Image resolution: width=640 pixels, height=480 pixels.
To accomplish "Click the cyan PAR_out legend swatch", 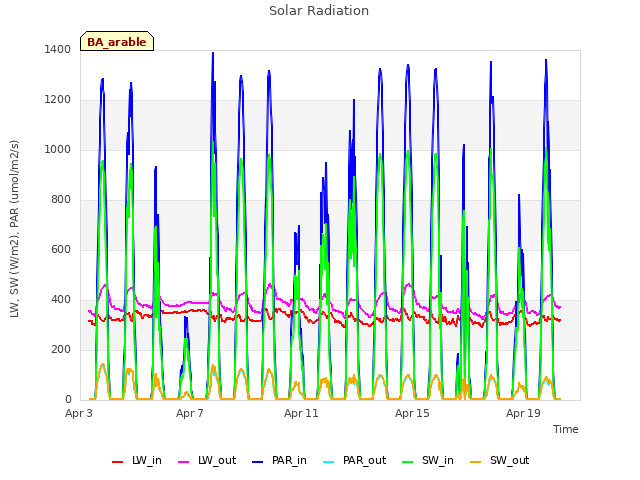I will [x=329, y=462].
